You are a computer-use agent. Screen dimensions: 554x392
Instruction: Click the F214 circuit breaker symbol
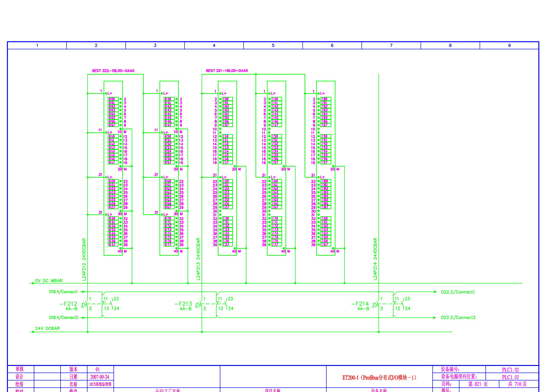(x=375, y=304)
